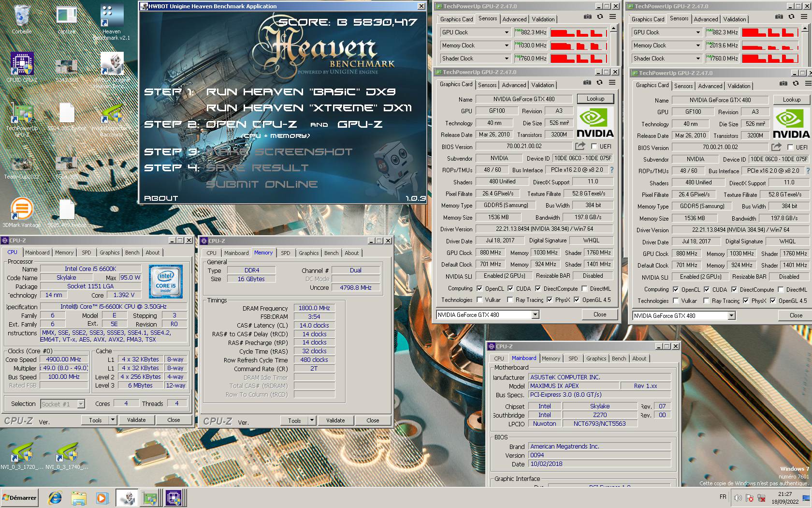Open Tools dropdown arrow in CPU-Z CPU window
The height and width of the screenshot is (508, 812).
pyautogui.click(x=113, y=420)
